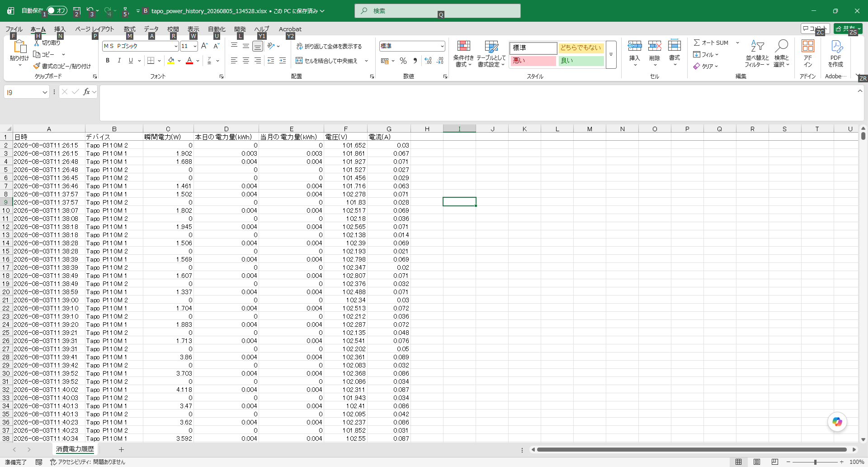The height and width of the screenshot is (467, 868).
Task: Switch to the データ (Data) ribbon tab
Action: pyautogui.click(x=151, y=29)
